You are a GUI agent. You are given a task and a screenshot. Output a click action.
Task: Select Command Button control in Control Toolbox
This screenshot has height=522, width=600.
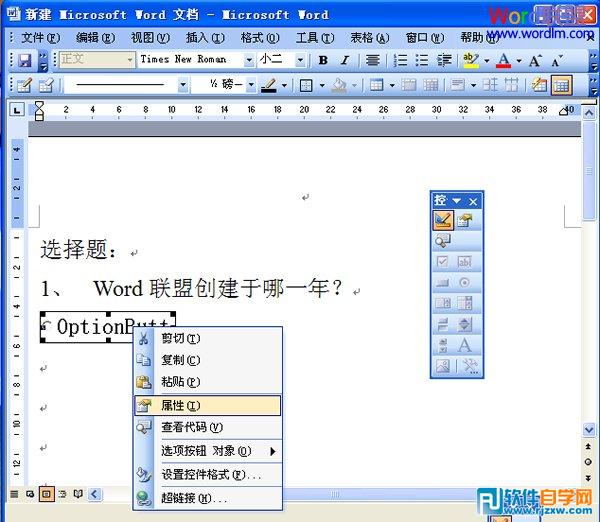pos(443,282)
